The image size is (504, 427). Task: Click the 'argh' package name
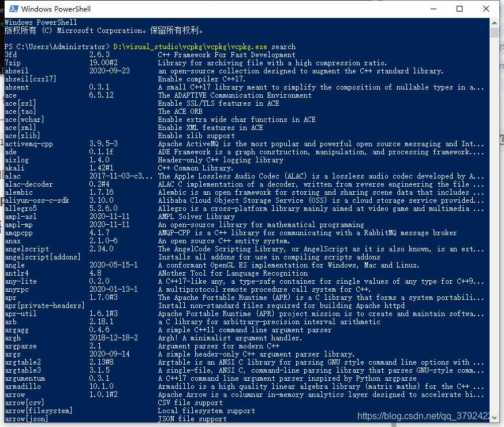point(13,338)
